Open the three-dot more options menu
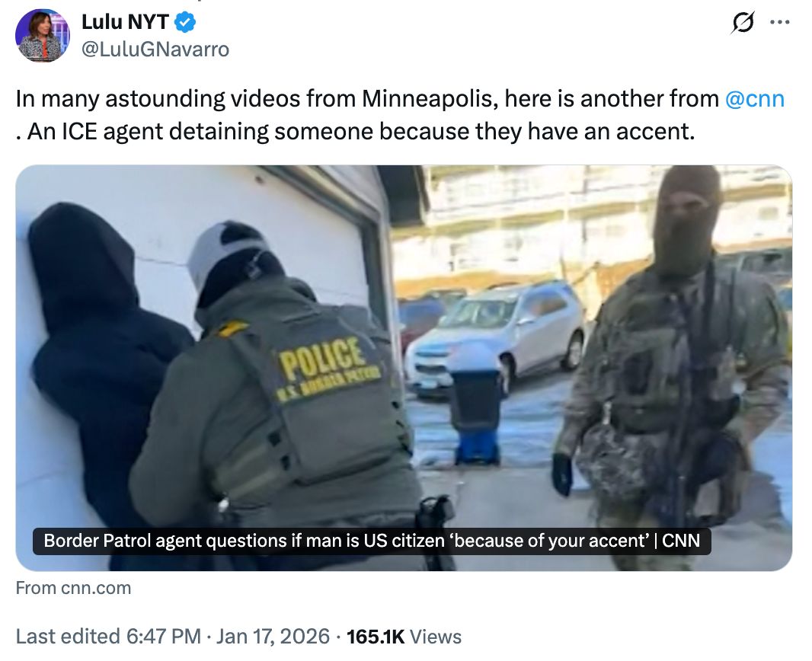The image size is (812, 661). pos(780,22)
